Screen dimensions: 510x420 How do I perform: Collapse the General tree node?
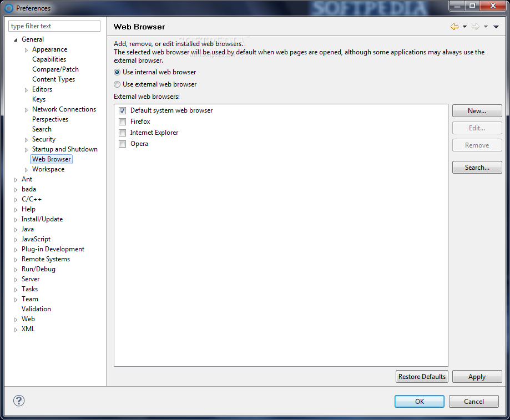click(x=16, y=39)
